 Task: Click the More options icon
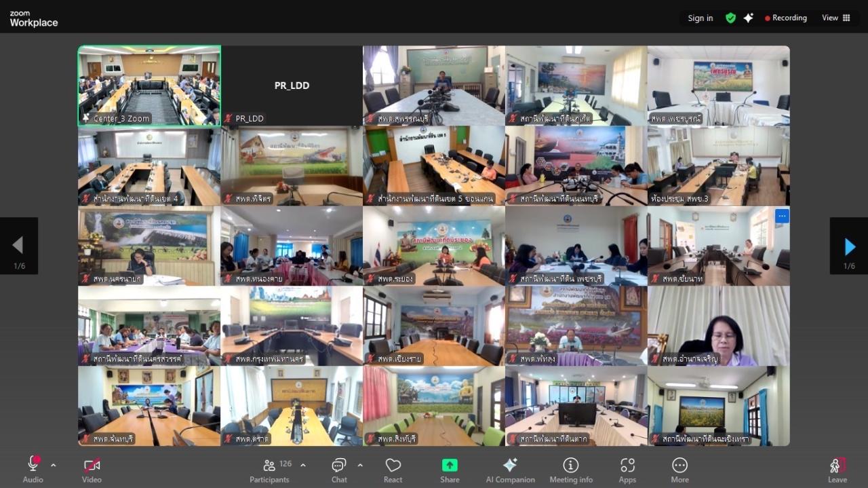tap(679, 470)
